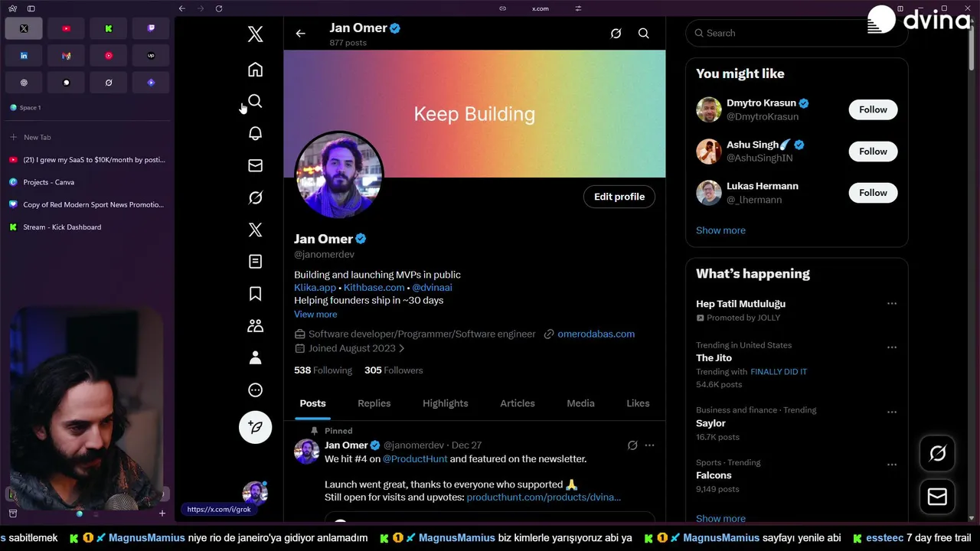Open account switcher avatar at sidebar bottom
The image size is (980, 551).
tap(255, 494)
